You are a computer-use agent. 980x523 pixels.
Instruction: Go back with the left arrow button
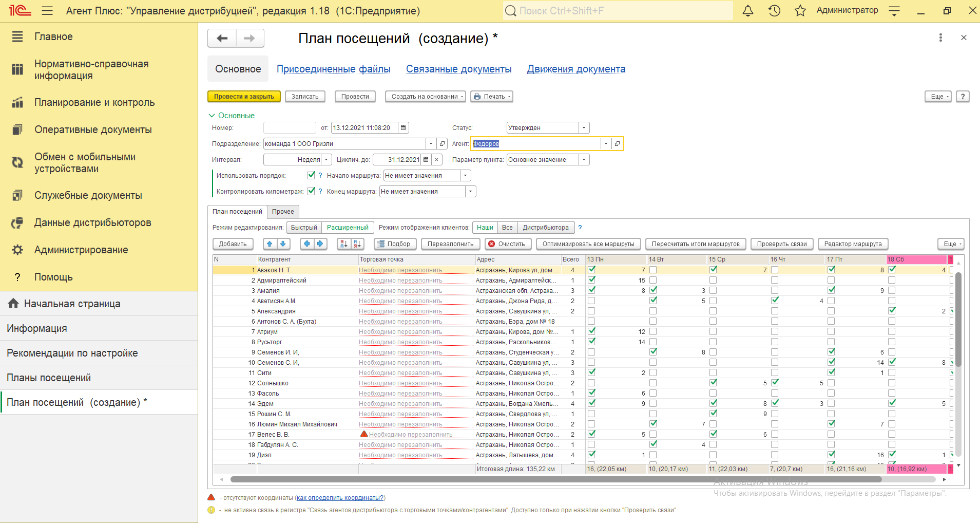pyautogui.click(x=222, y=38)
